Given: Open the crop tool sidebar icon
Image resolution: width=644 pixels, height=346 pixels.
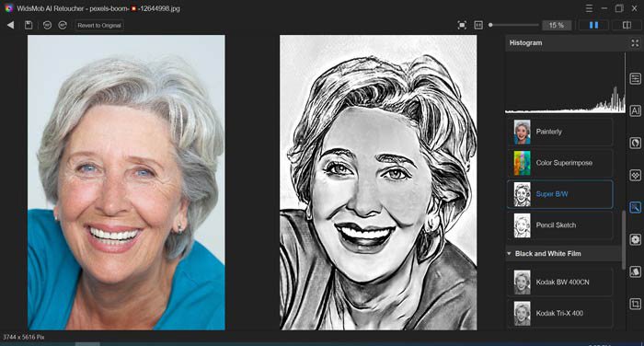Looking at the screenshot, I should pos(636,304).
